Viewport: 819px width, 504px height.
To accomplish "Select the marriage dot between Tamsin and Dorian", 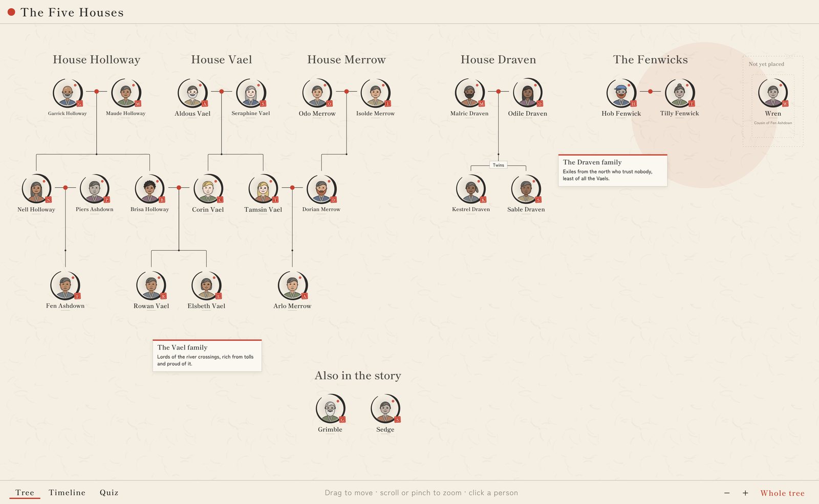I will coord(292,188).
